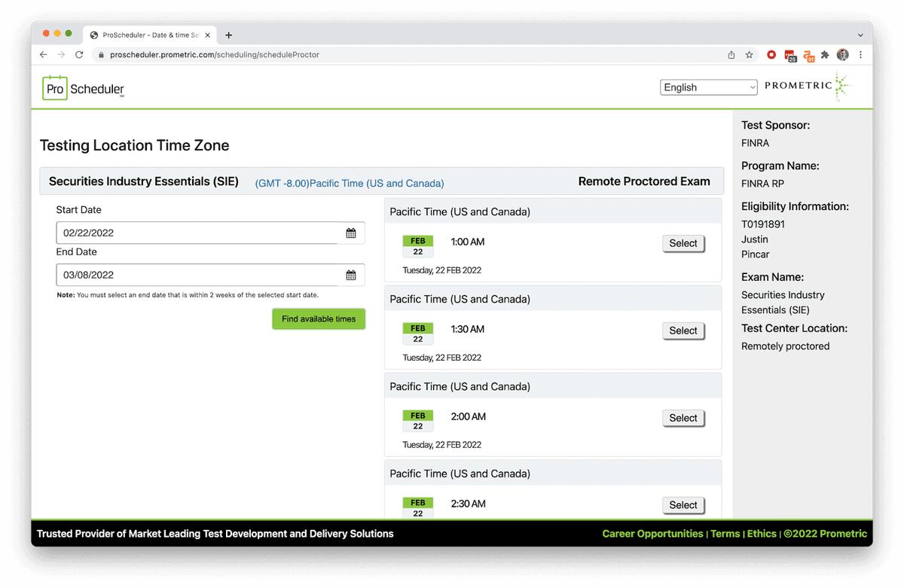The width and height of the screenshot is (904, 588).
Task: Expand the tab search chevron
Action: (860, 35)
